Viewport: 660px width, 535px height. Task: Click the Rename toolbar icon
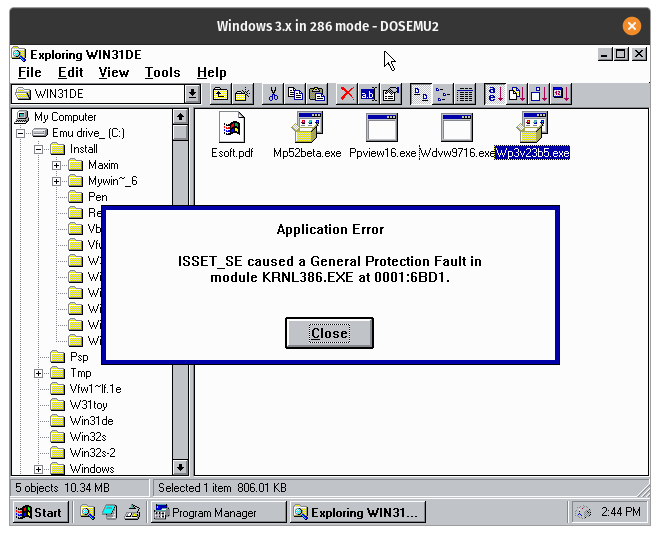tap(369, 94)
